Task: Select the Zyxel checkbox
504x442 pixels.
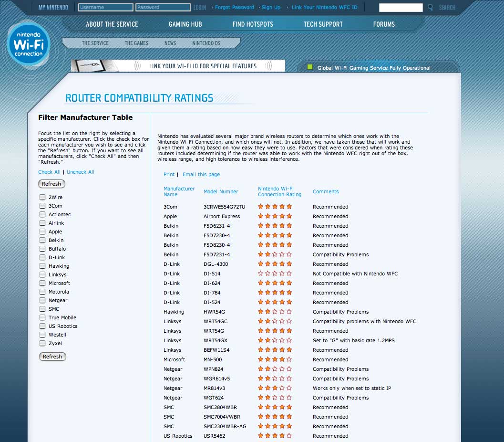Action: click(42, 343)
